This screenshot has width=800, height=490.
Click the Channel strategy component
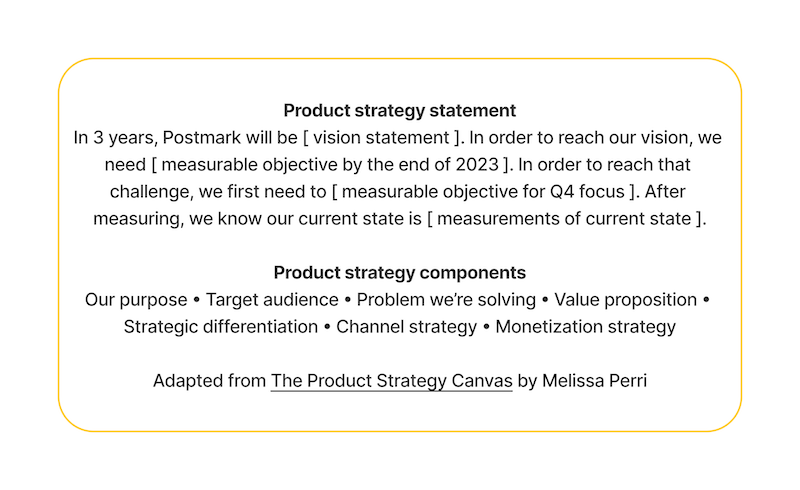406,327
